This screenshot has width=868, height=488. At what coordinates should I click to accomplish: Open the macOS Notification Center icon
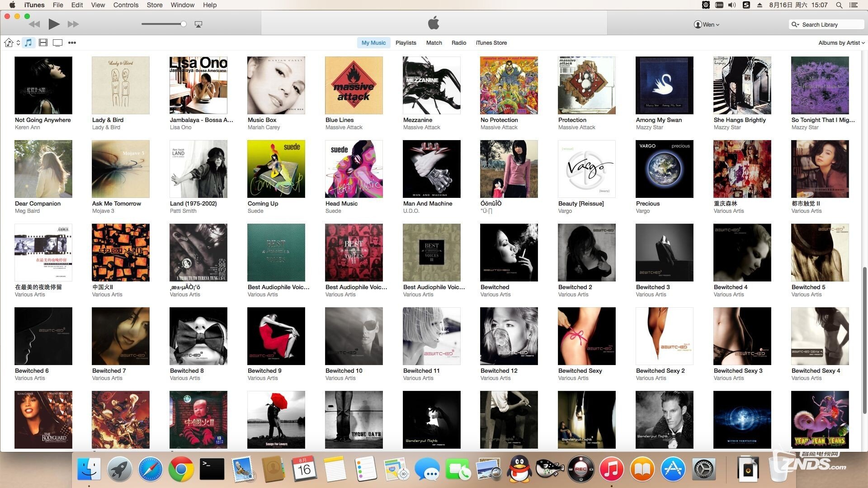[854, 5]
